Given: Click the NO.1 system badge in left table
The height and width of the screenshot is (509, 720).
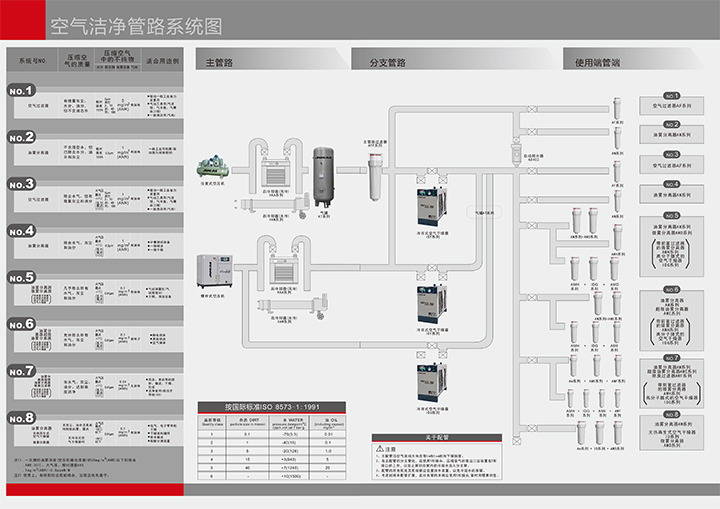Looking at the screenshot, I should pos(22,92).
